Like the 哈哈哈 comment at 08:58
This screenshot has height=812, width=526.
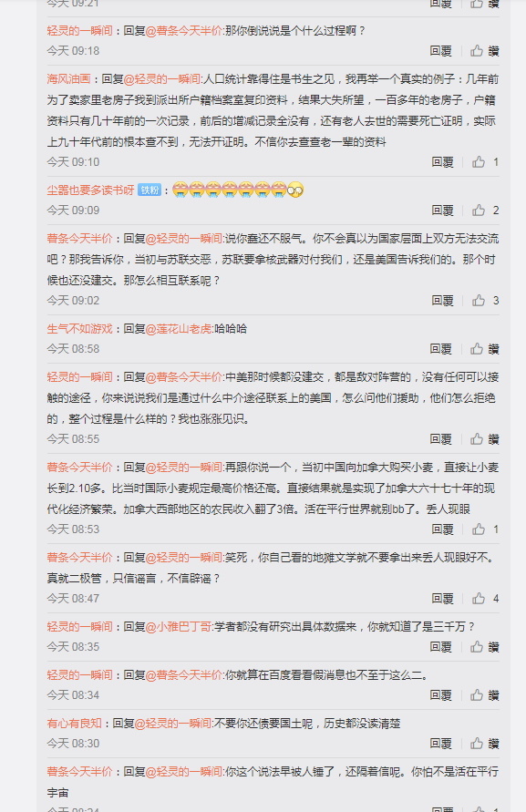pyautogui.click(x=477, y=348)
